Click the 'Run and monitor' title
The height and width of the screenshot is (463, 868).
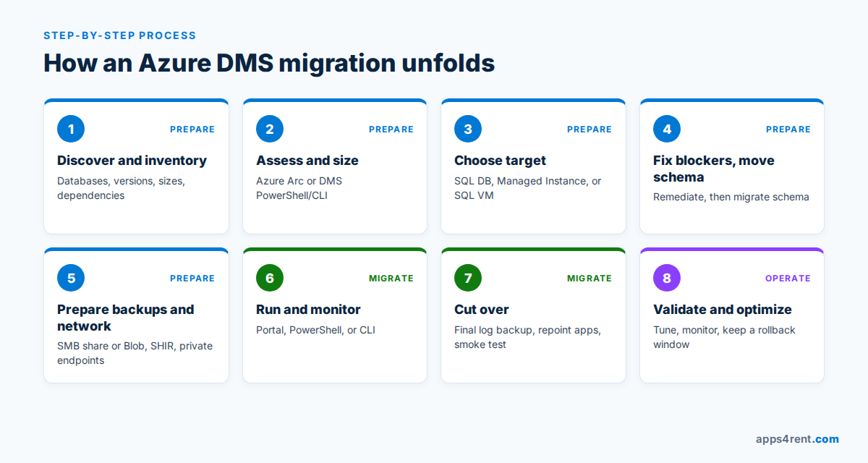(x=308, y=310)
